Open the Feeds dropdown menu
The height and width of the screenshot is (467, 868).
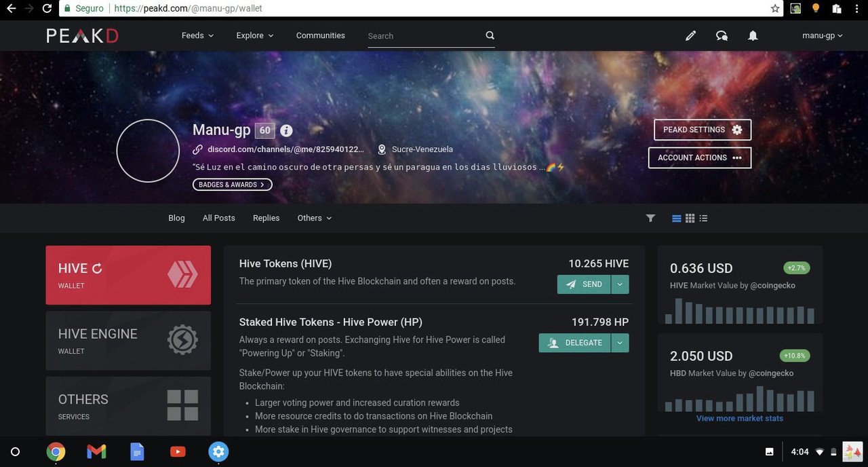coord(197,35)
